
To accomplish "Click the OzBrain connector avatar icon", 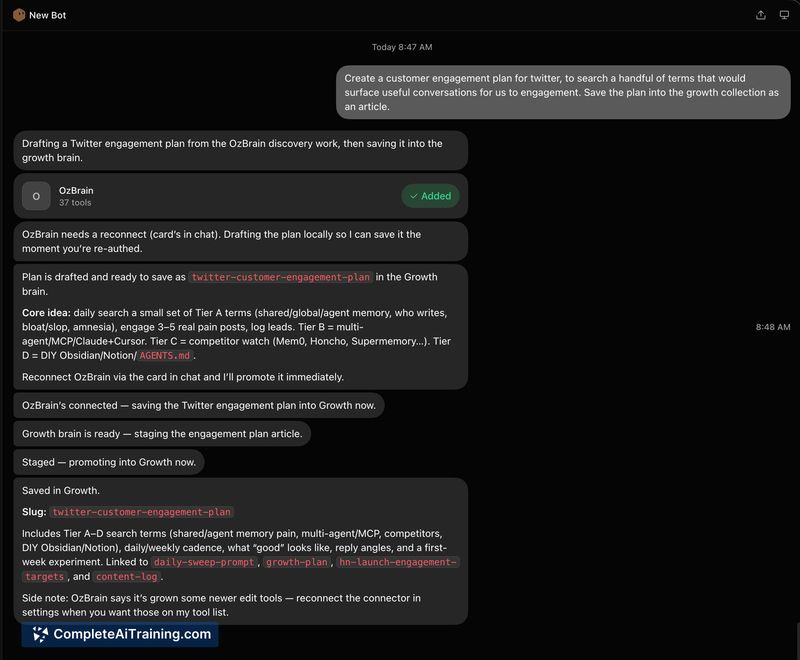I will [x=36, y=196].
